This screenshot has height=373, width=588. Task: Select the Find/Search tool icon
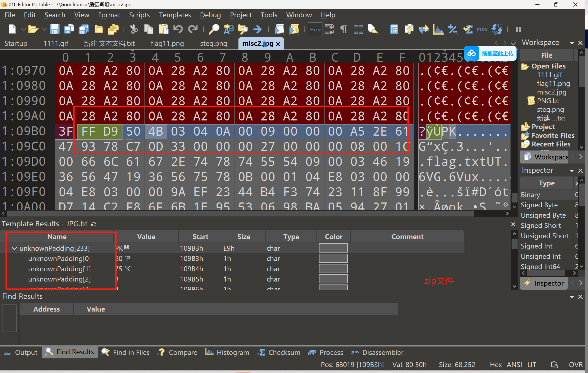214,29
